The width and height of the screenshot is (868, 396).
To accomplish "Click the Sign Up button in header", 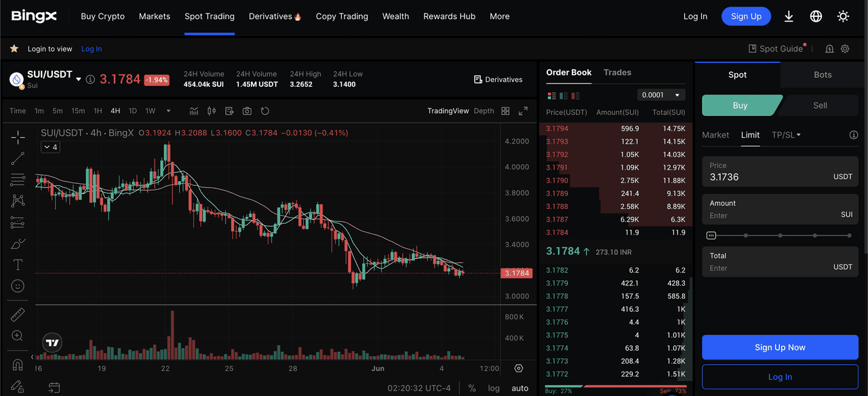I will pyautogui.click(x=746, y=16).
